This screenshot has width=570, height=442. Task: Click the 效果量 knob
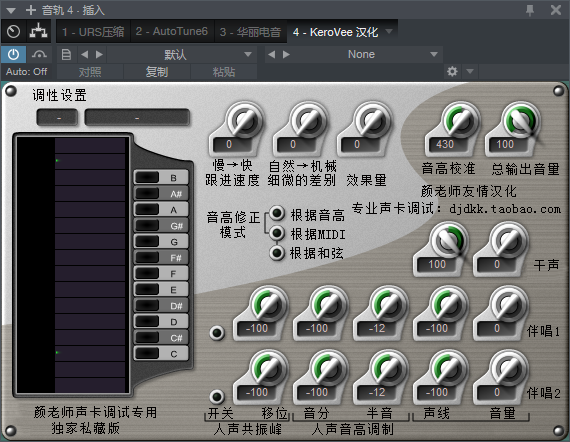pyautogui.click(x=372, y=120)
